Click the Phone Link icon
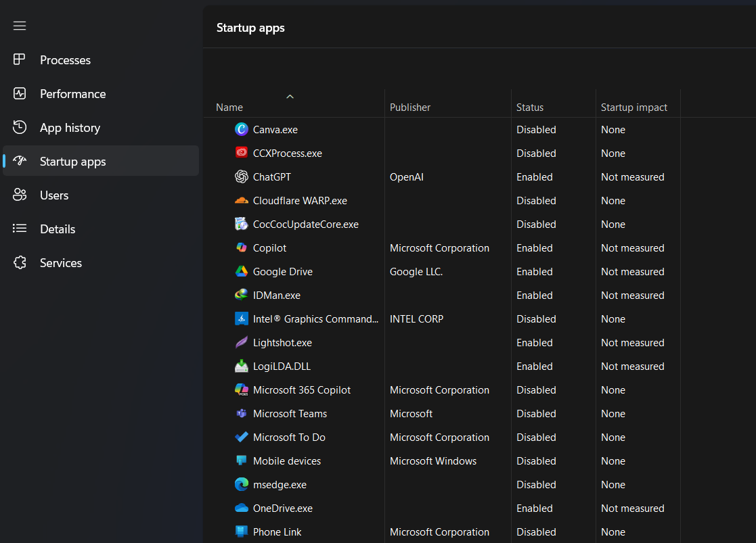The image size is (756, 543). pyautogui.click(x=242, y=532)
